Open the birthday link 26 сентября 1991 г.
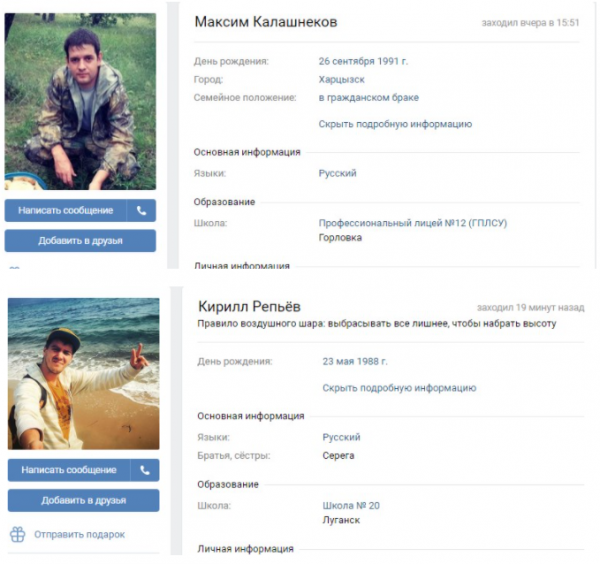The width and height of the screenshot is (600, 564). coord(364,61)
